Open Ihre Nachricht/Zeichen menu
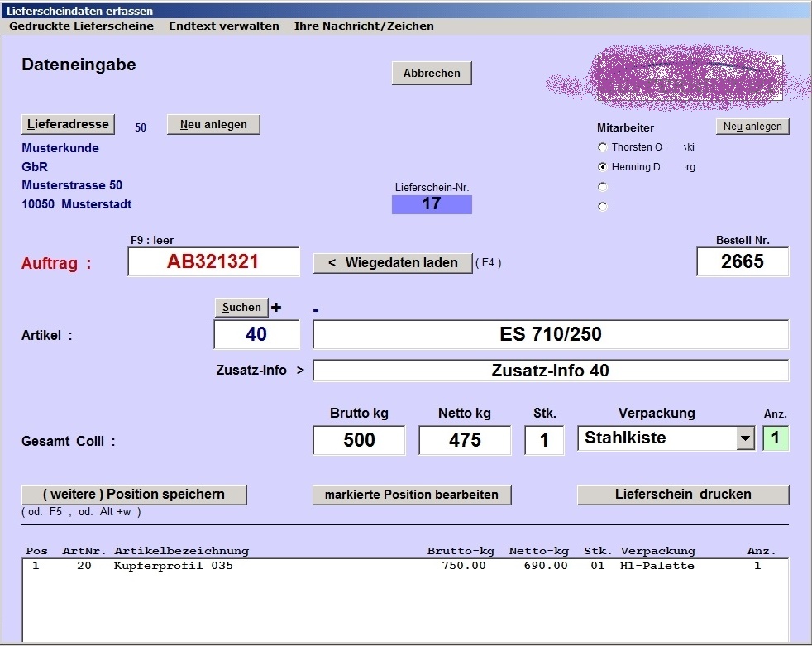 [x=364, y=26]
